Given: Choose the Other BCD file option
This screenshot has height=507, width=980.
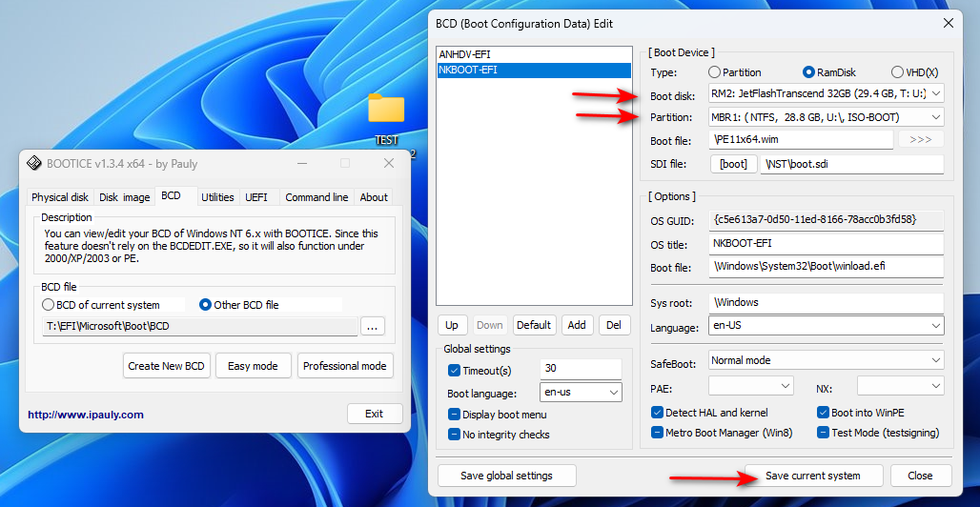Looking at the screenshot, I should [238, 305].
